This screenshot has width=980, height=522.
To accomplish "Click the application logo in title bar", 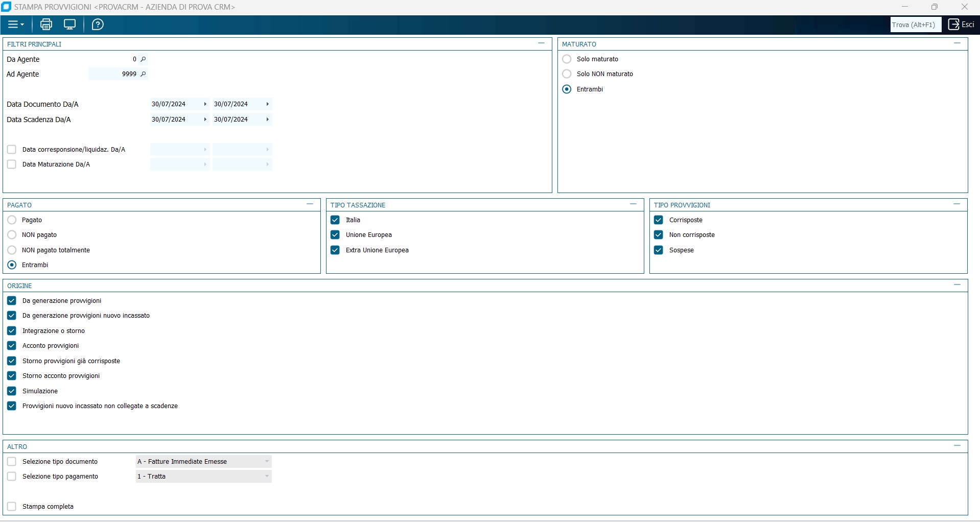I will coord(6,7).
